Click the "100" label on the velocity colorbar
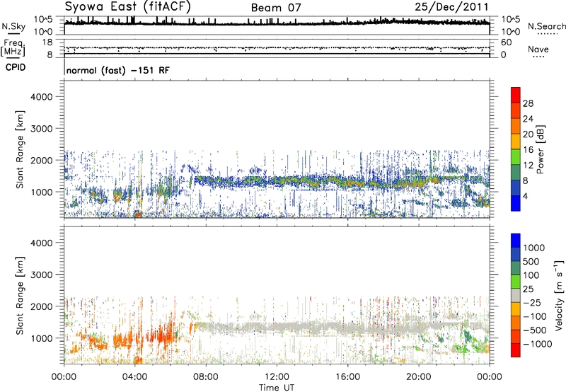 pyautogui.click(x=532, y=275)
